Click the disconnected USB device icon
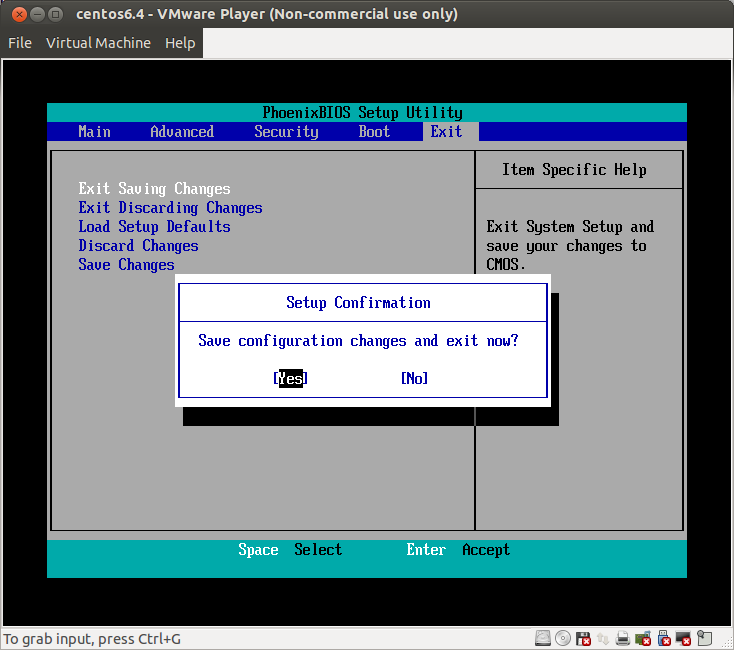This screenshot has height=650, width=734. 664,638
